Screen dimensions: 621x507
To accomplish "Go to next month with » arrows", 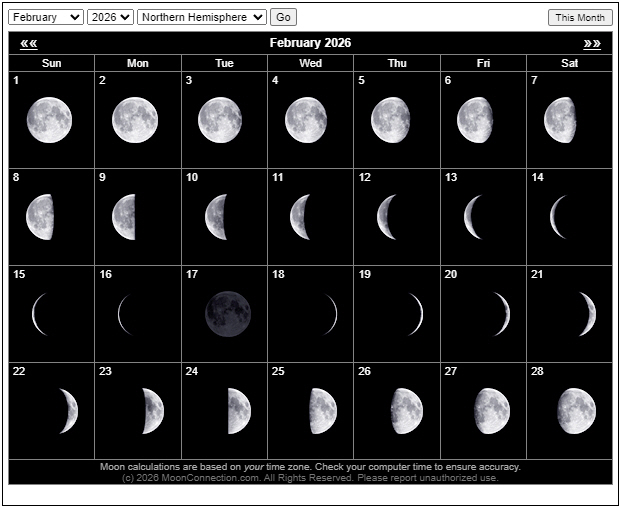I will click(x=592, y=43).
